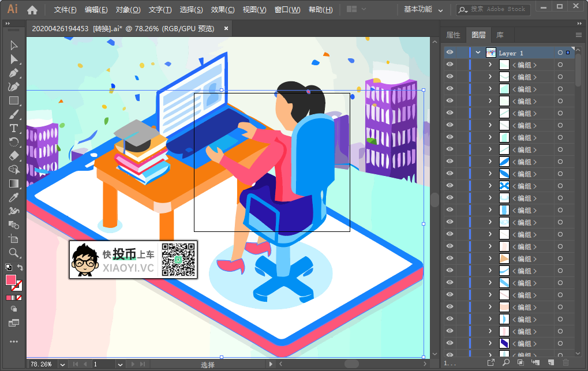The height and width of the screenshot is (371, 588).
Task: Select the Direct Selection tool
Action: click(14, 59)
